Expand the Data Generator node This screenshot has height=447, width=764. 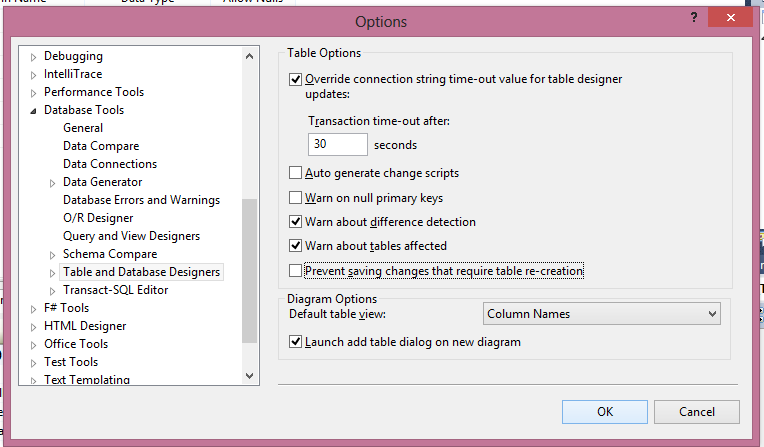coord(53,182)
